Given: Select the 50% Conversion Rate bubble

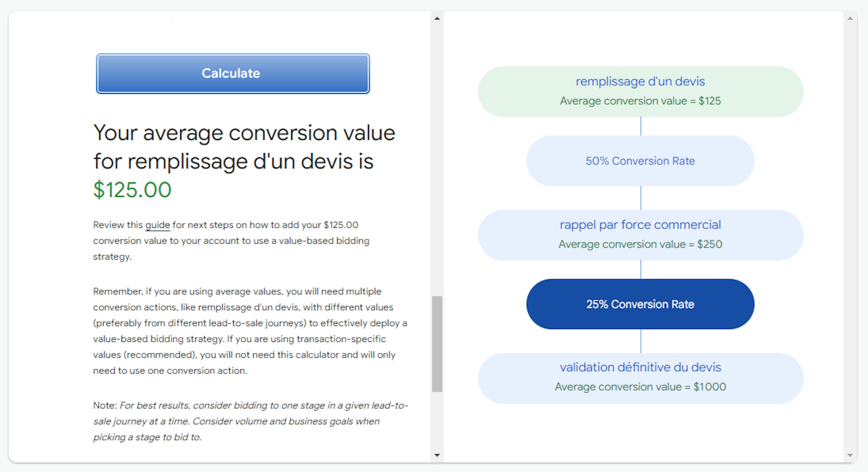Looking at the screenshot, I should click(x=640, y=161).
